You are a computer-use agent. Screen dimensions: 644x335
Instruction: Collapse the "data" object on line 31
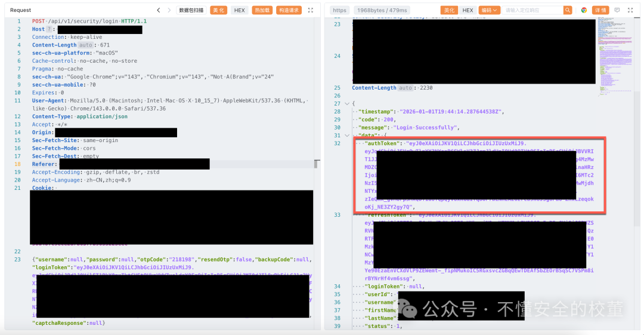coord(347,136)
